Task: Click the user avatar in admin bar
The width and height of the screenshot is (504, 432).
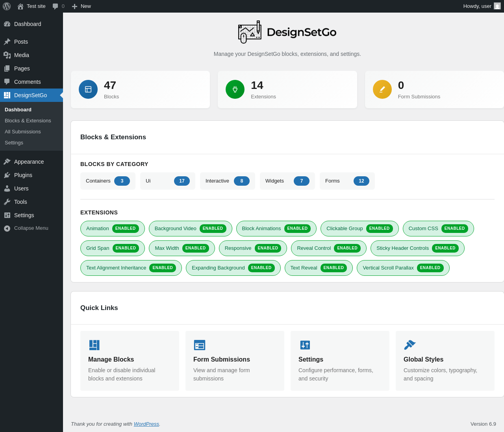Action: 497,6
